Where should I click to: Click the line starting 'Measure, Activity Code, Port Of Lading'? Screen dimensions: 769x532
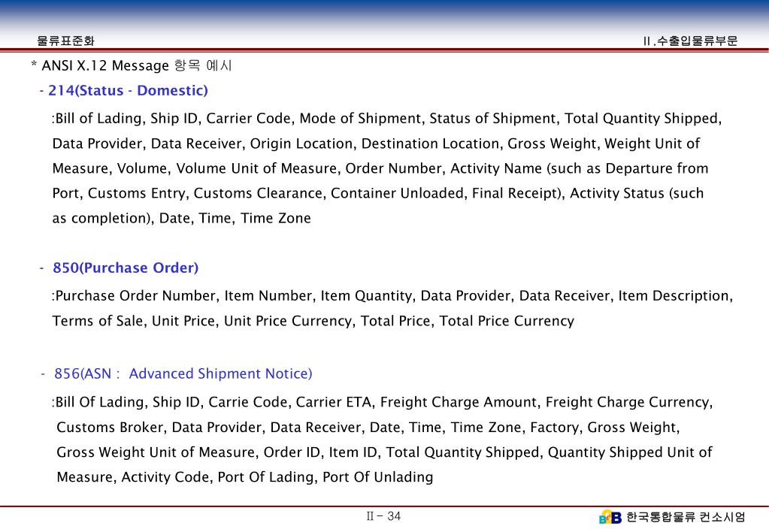tap(245, 477)
